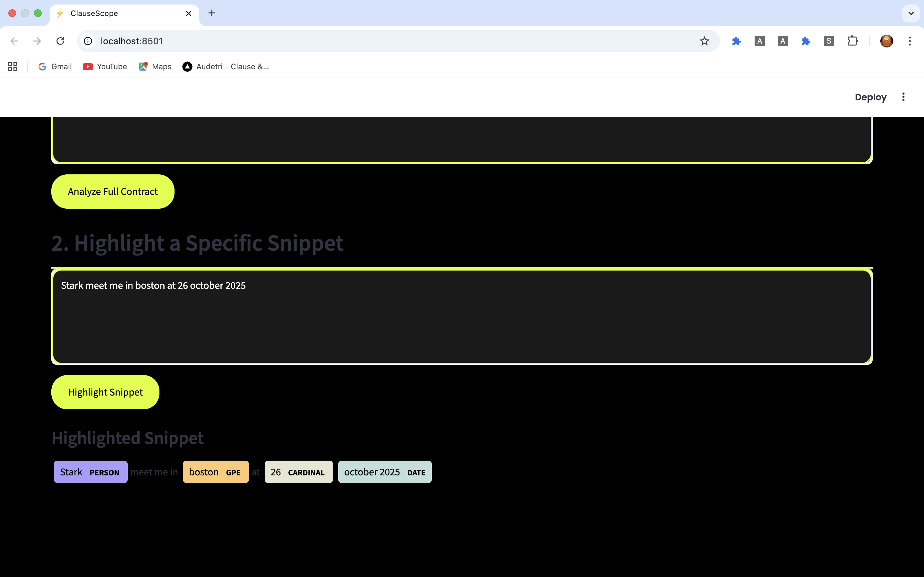This screenshot has height=577, width=924.
Task: Click inside the snippet text area
Action: 461,317
